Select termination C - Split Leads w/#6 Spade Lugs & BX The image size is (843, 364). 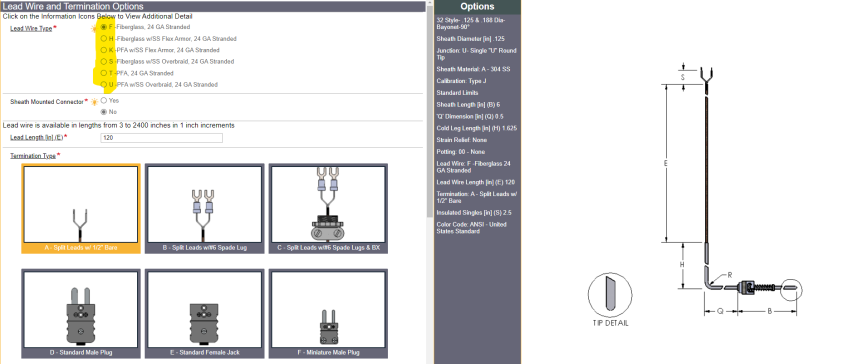[327, 209]
